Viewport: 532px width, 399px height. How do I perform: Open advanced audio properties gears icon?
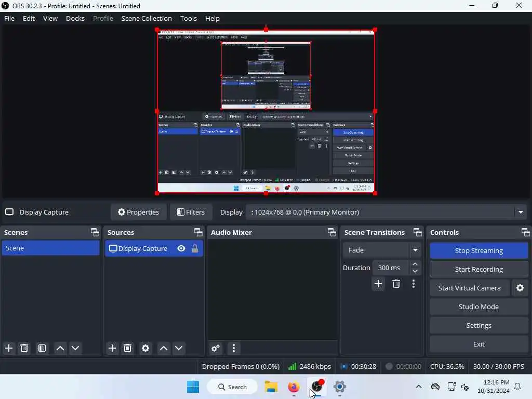216,348
